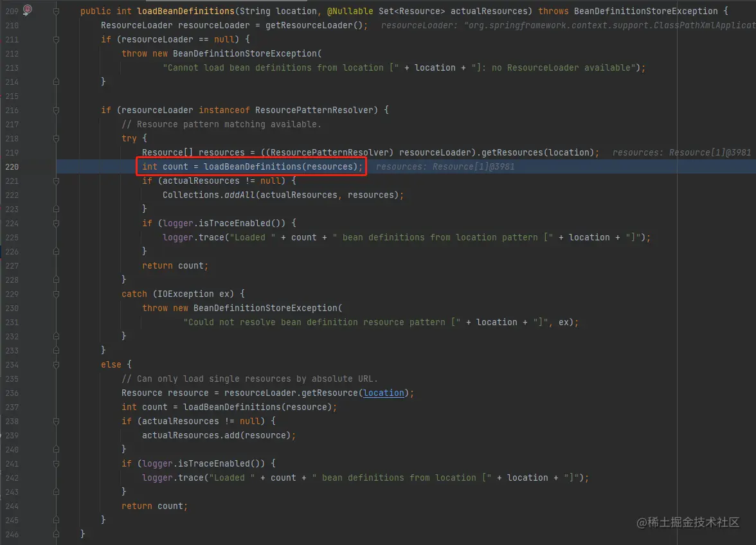Click logger.trace on line 225
756x545 pixels.
coord(194,238)
